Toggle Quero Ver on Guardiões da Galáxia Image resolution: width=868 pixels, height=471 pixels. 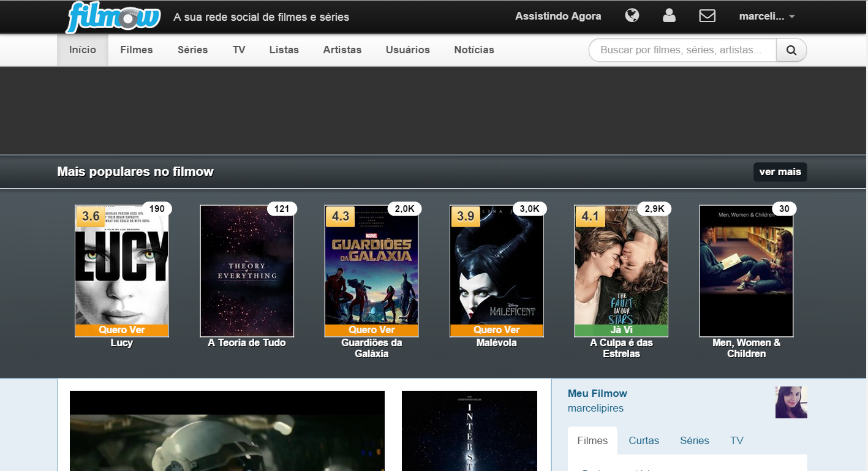[372, 330]
